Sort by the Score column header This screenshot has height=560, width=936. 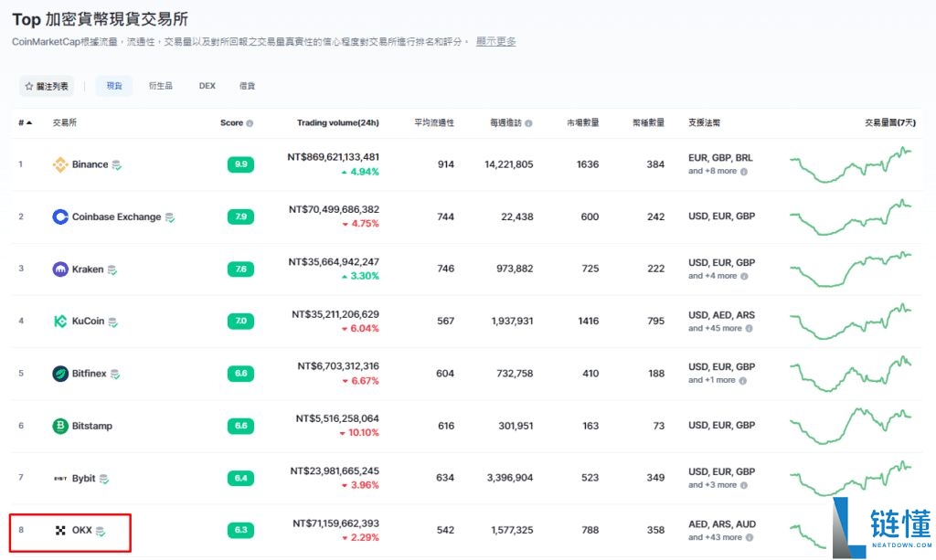[231, 122]
